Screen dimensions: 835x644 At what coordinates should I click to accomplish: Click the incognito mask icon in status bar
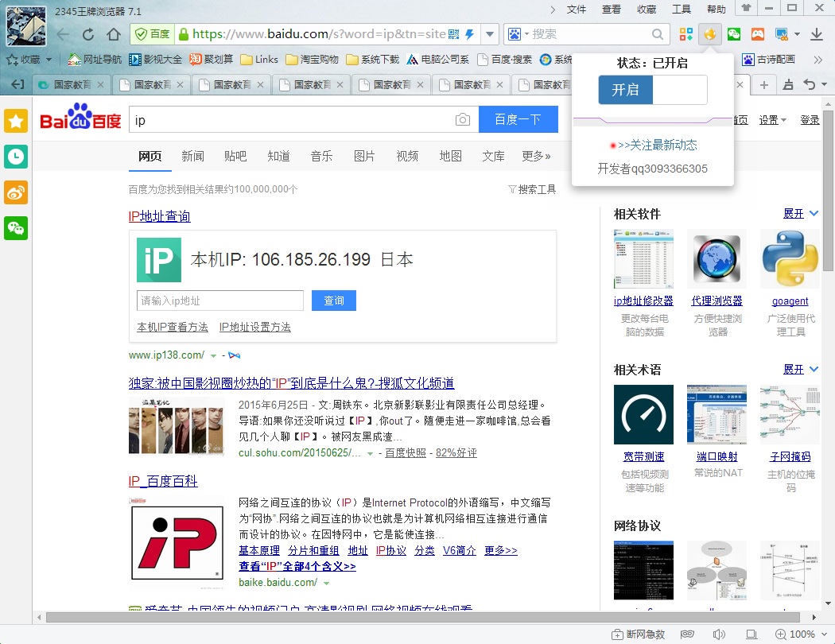point(688,634)
